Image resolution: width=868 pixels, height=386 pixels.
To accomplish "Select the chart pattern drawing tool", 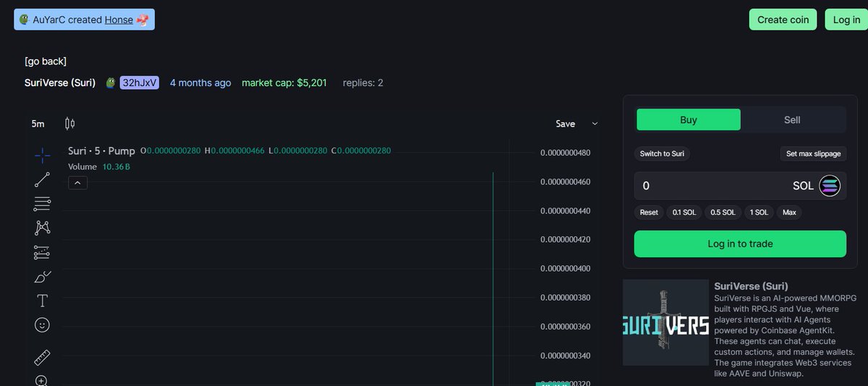I will coord(42,228).
